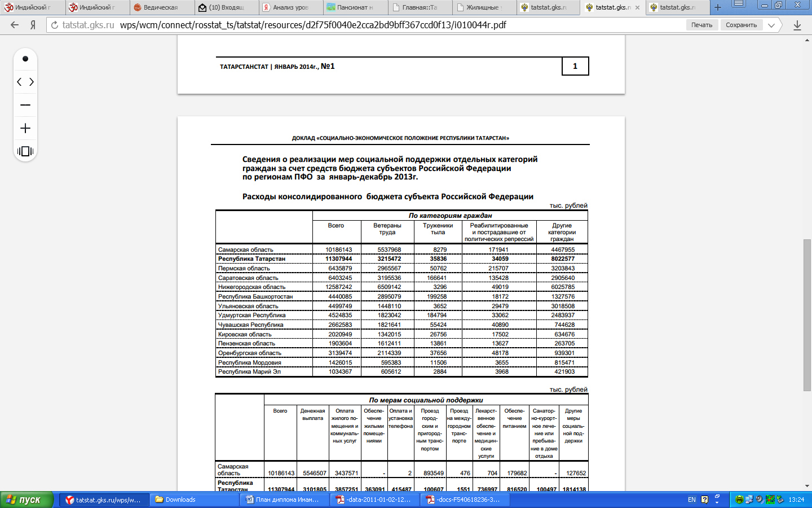812x508 pixels.
Task: Open План диплома Word document in taskbar
Action: click(x=285, y=500)
